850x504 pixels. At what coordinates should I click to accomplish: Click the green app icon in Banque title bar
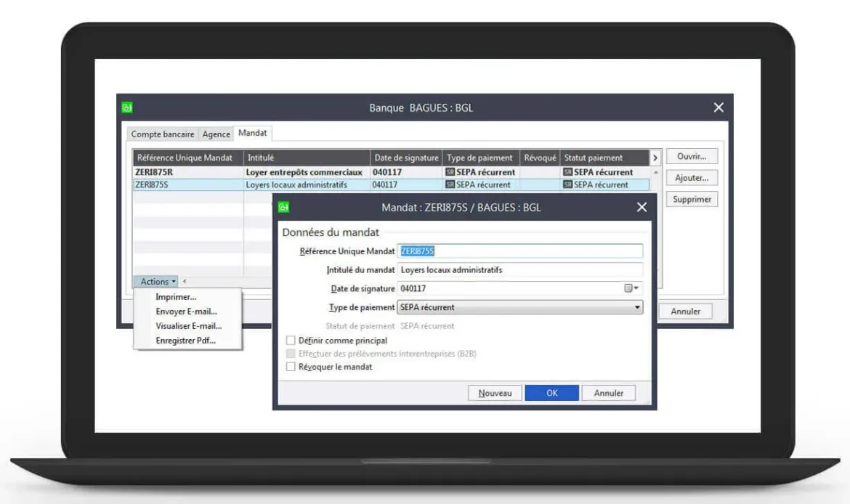click(127, 107)
